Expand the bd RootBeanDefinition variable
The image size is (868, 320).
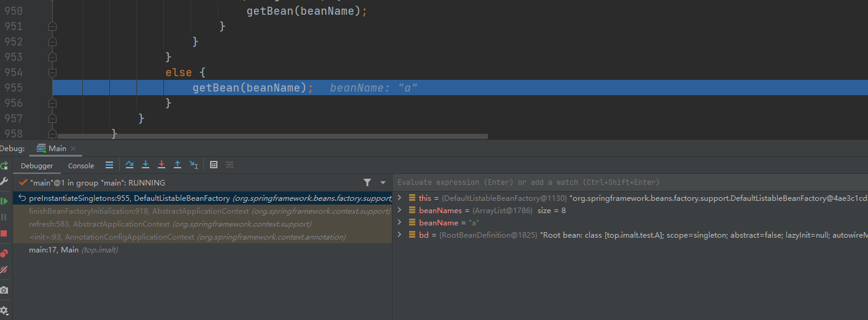399,235
